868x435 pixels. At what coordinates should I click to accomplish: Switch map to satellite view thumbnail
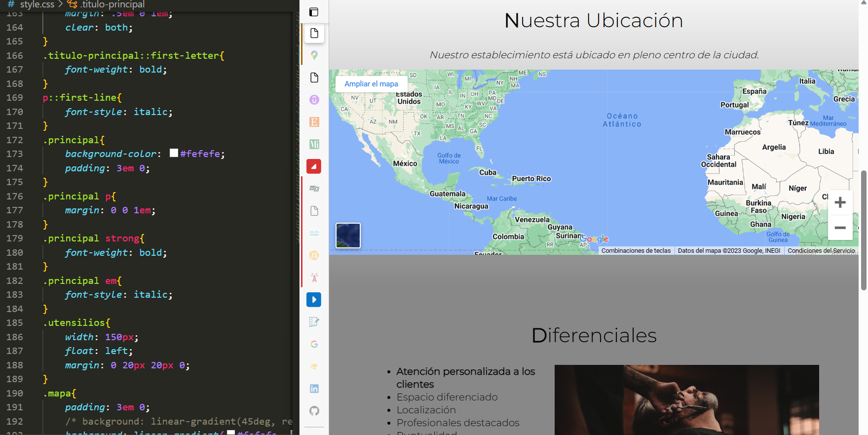click(x=348, y=236)
